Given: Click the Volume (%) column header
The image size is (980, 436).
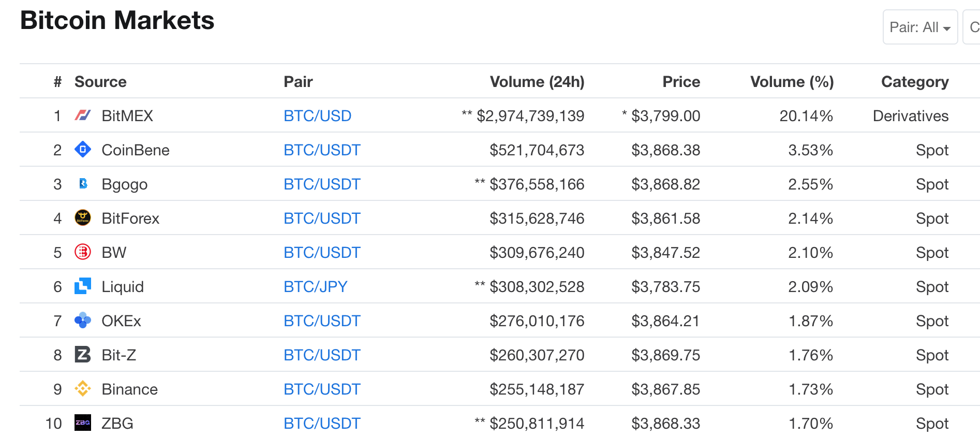Looking at the screenshot, I should tap(792, 82).
